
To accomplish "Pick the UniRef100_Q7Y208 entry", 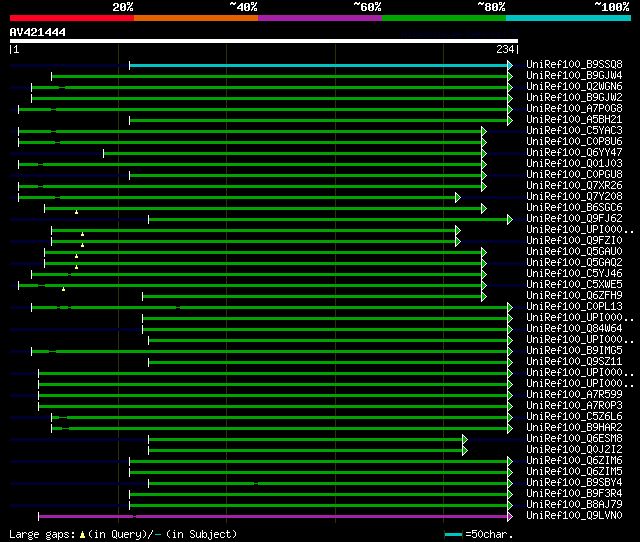I will [x=574, y=196].
